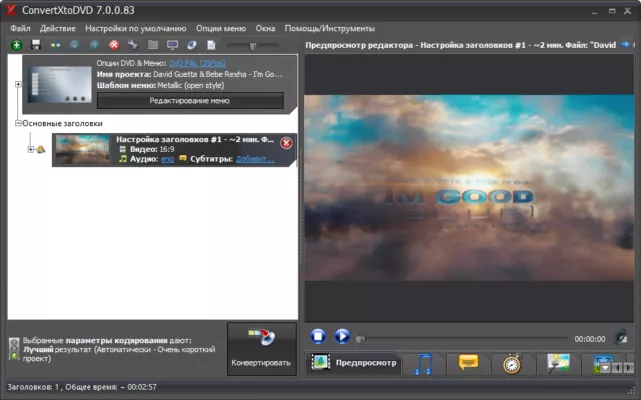Click the yellow title tree node icon
The width and height of the screenshot is (641, 400).
[40, 150]
